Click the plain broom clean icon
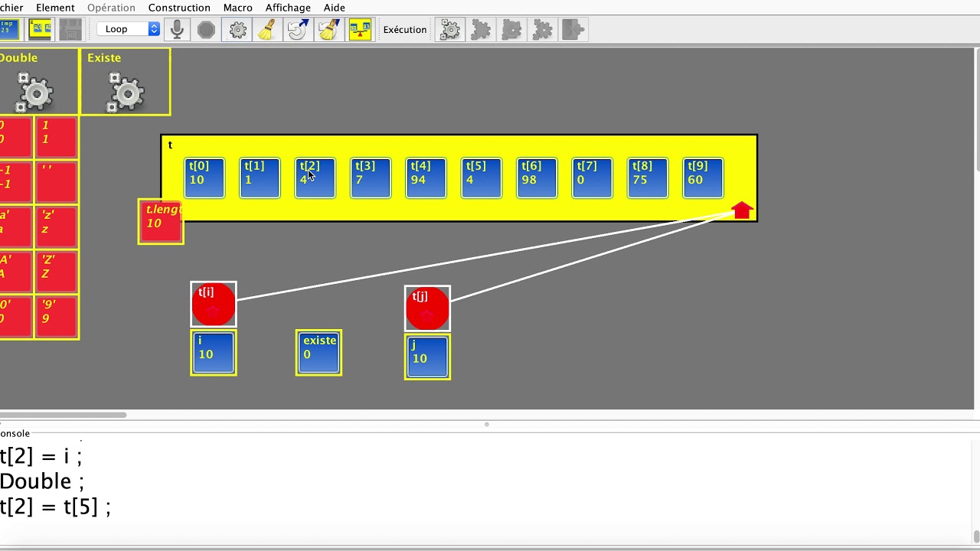 pyautogui.click(x=267, y=30)
